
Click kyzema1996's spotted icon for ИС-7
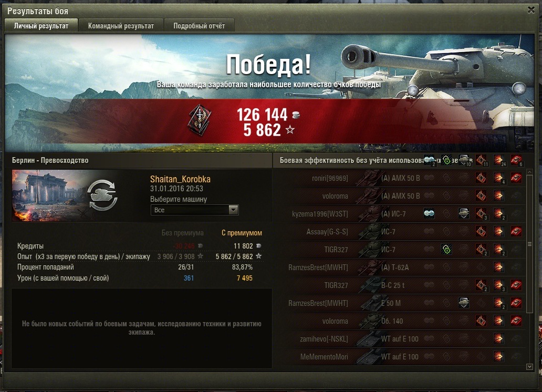(x=429, y=213)
